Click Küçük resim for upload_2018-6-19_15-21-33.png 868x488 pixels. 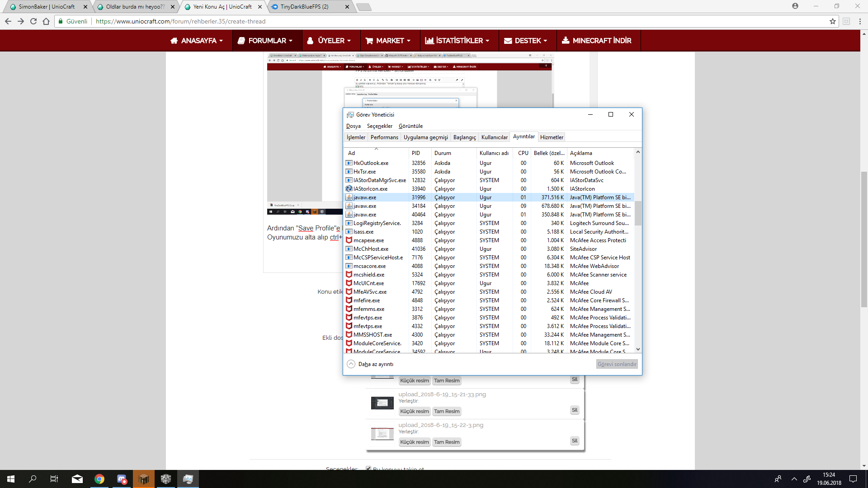tap(415, 412)
